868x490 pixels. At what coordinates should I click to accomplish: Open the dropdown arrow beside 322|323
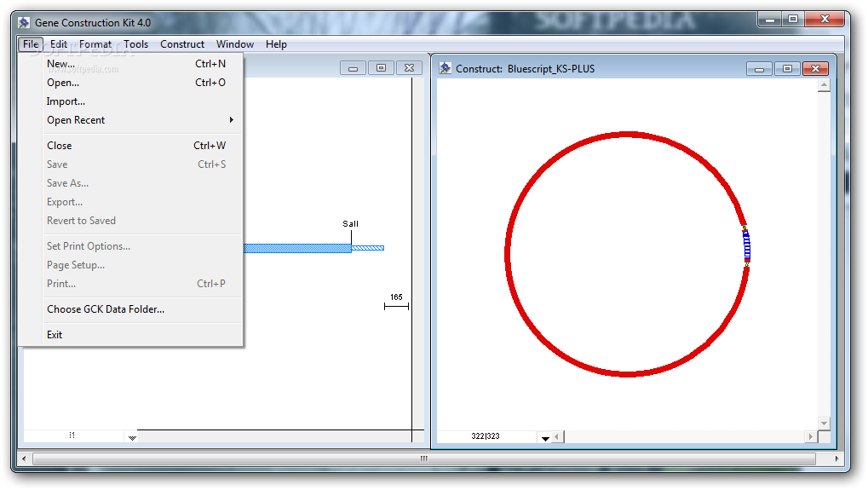(545, 437)
